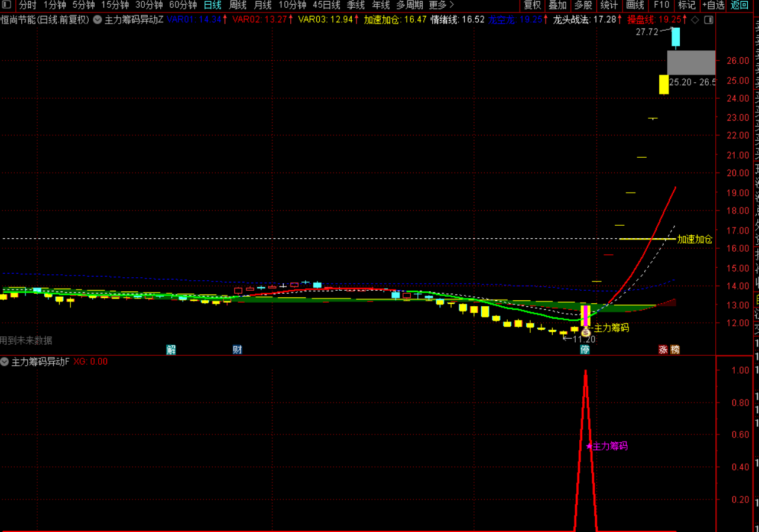
Task: Click the dollar coin signal icon
Action: (586, 333)
